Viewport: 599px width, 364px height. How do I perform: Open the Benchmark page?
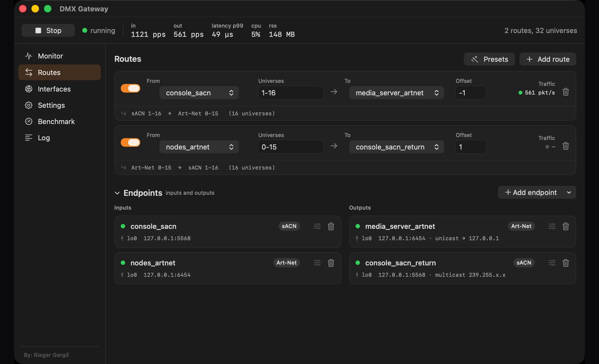click(x=60, y=121)
